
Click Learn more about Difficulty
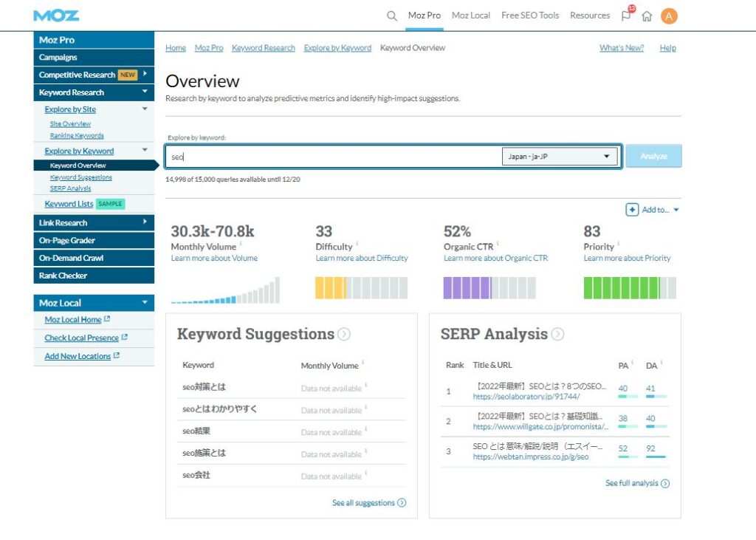point(362,258)
